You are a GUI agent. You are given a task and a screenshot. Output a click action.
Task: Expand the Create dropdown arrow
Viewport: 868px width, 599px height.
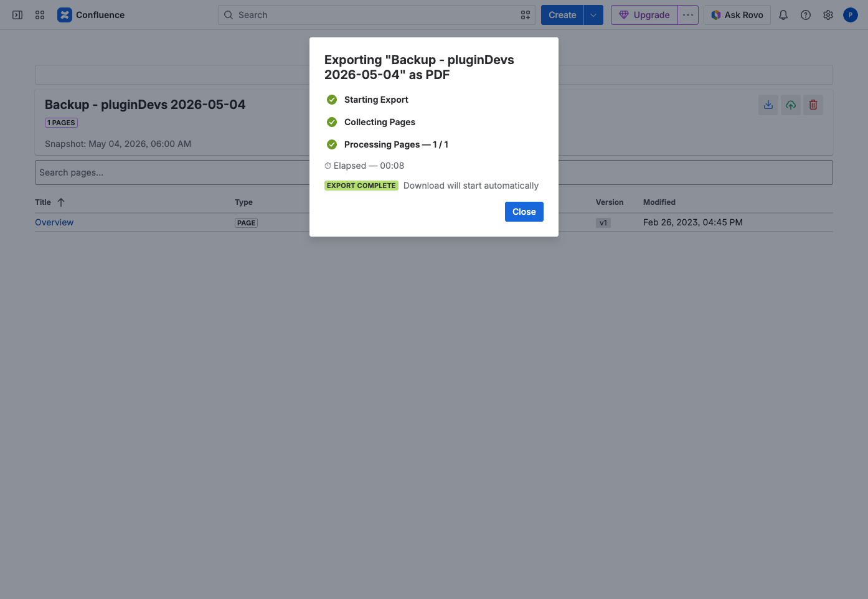(593, 15)
